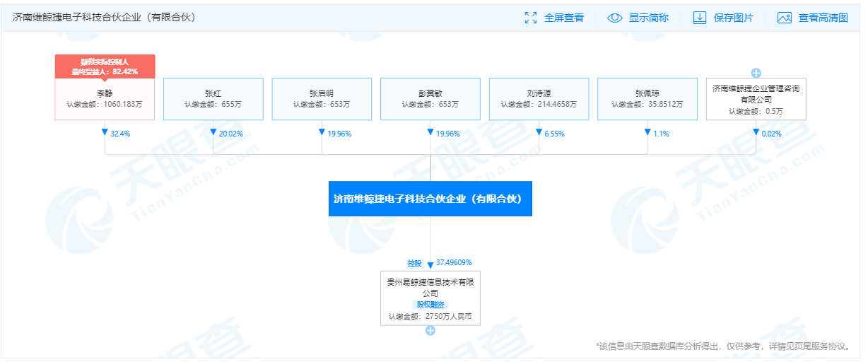The height and width of the screenshot is (362, 868).
Task: Click 认缴金额：2750万人民币 text
Action: (x=430, y=317)
